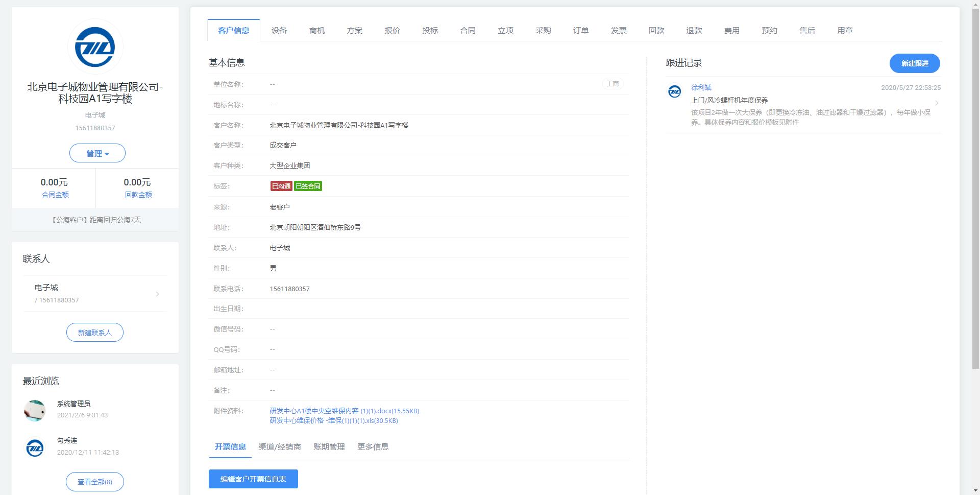This screenshot has width=980, height=495.
Task: Show the 更多信息 sub-tab
Action: coord(373,447)
